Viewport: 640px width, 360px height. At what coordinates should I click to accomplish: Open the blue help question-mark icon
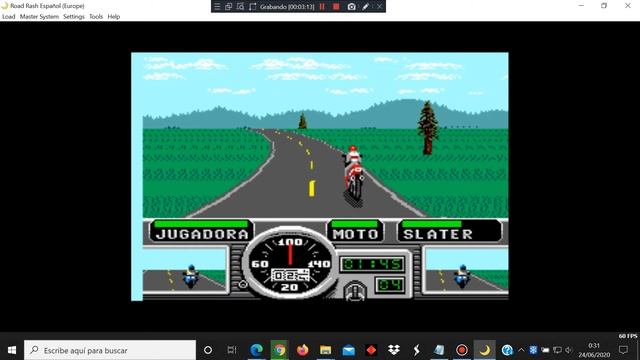click(507, 350)
